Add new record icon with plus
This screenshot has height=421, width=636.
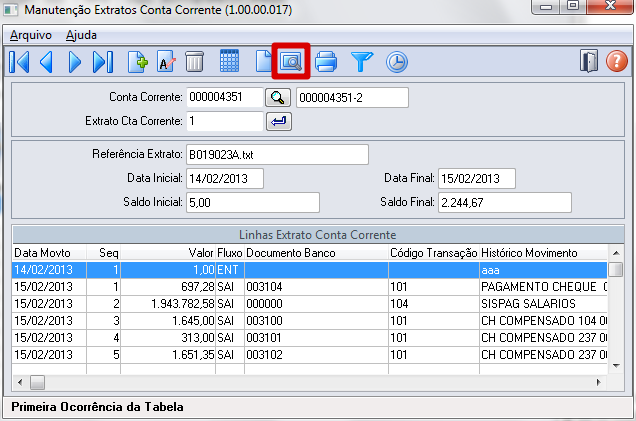click(138, 62)
